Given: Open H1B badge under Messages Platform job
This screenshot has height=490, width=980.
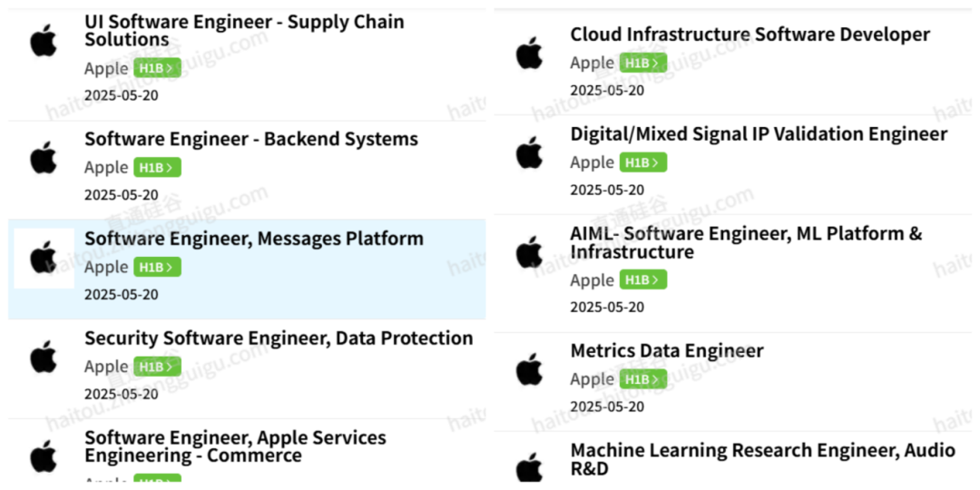Looking at the screenshot, I should pyautogui.click(x=157, y=267).
